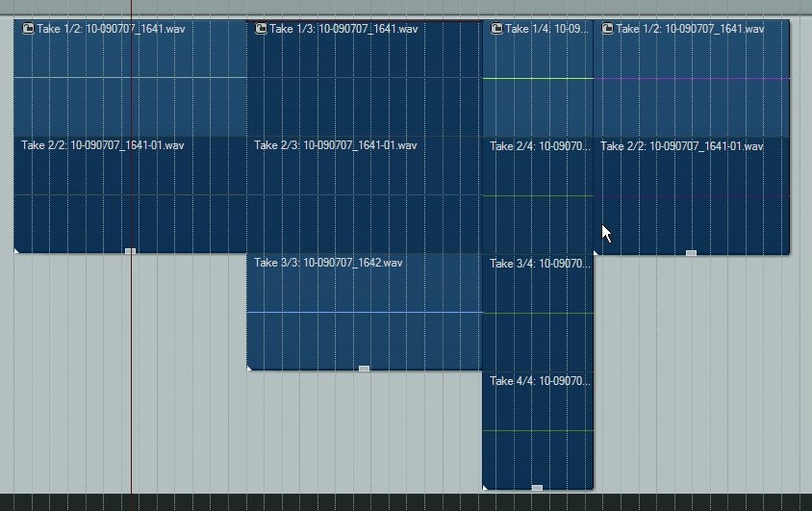Click the unlock padlock icon beside Take 1/3
Image resolution: width=812 pixels, height=511 pixels.
261,29
